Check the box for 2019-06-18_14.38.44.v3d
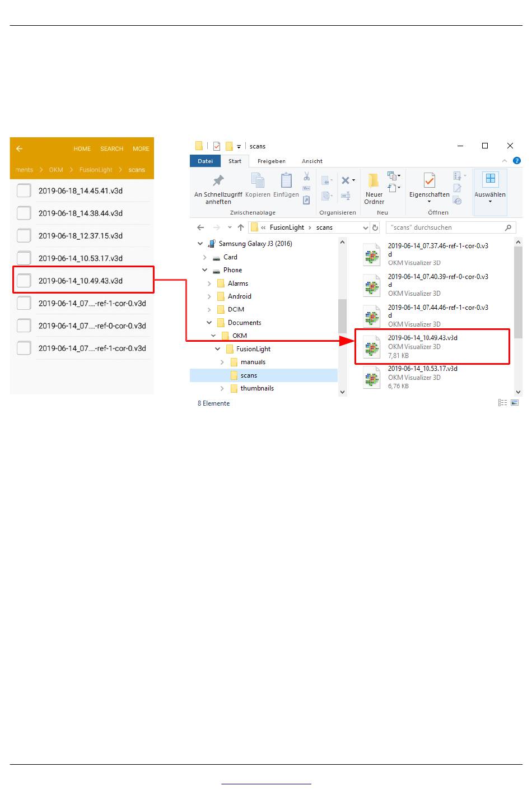The image size is (532, 795). point(24,213)
